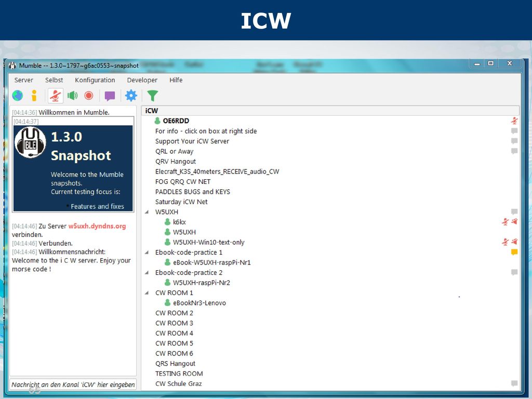Click user icon beside W5UXH-Win10-text-only
Image resolution: width=532 pixels, height=399 pixels.
[x=167, y=242]
